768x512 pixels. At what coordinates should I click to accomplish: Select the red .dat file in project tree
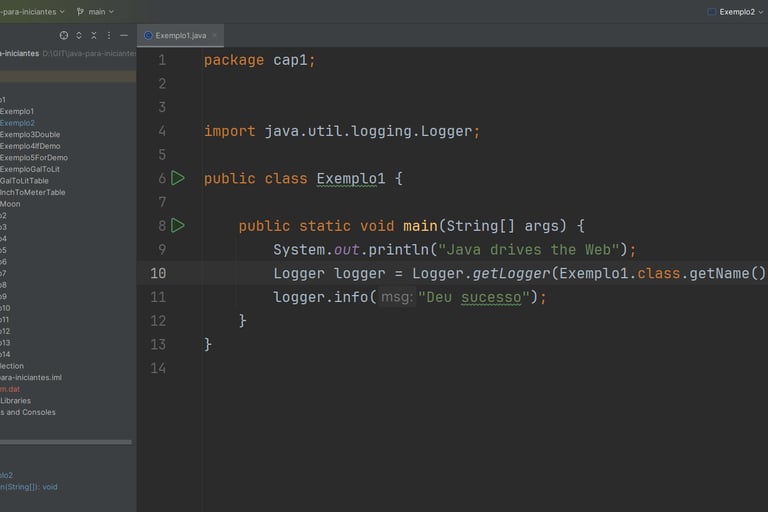[x=10, y=389]
